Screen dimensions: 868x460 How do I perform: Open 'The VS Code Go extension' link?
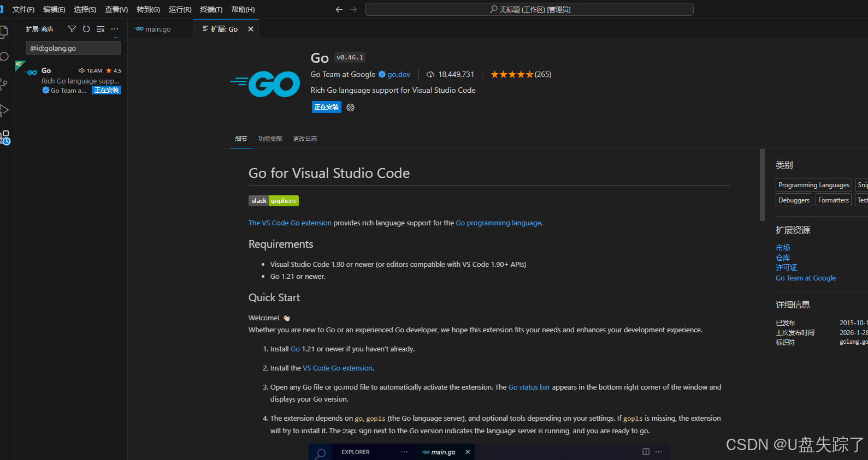(290, 223)
